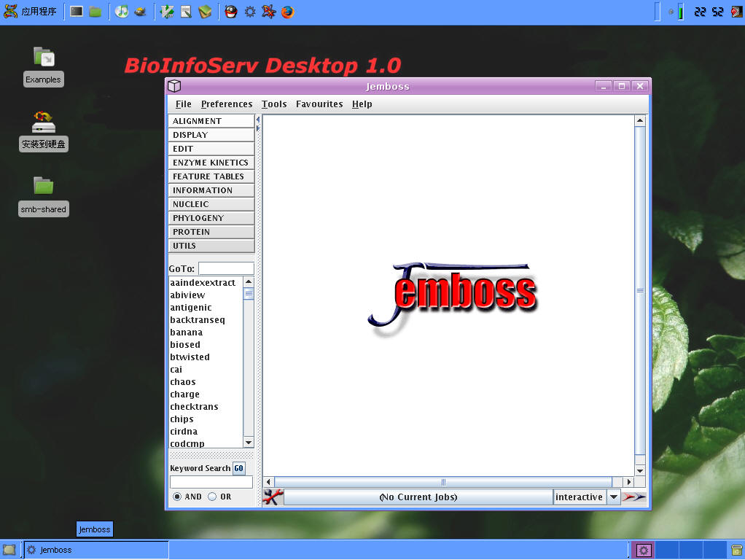Screen dimensions: 745x560
Task: Open the 安装到硬盘 install icon
Action: (x=43, y=132)
